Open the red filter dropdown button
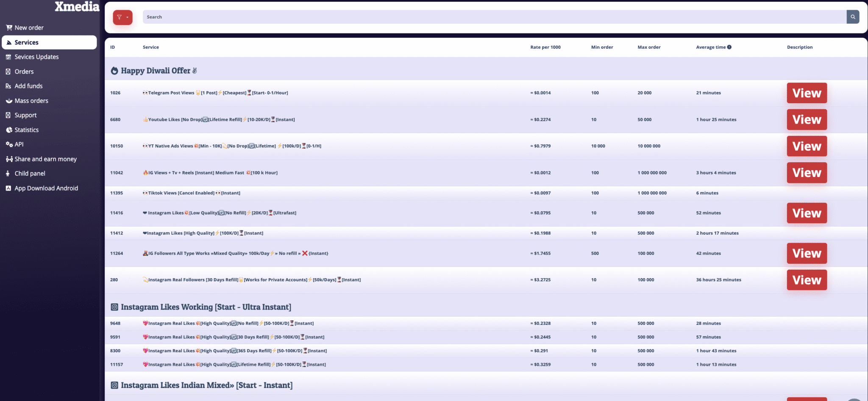Image resolution: width=868 pixels, height=401 pixels. click(122, 17)
